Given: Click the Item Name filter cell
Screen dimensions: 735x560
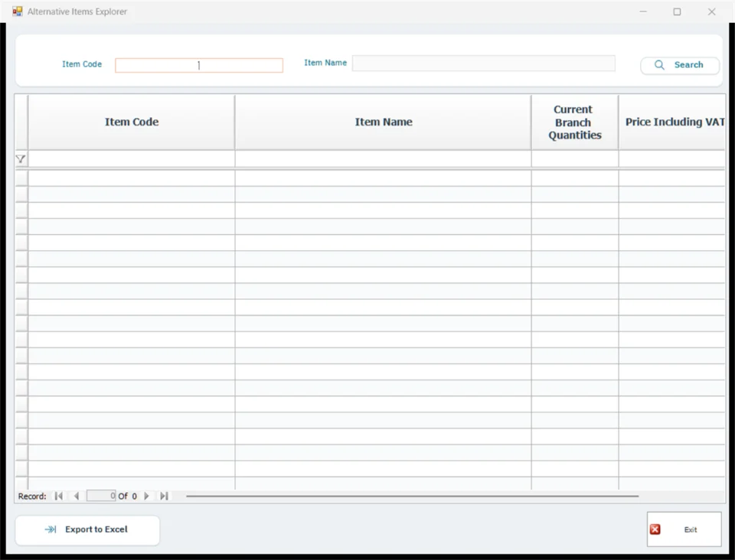Looking at the screenshot, I should point(384,158).
